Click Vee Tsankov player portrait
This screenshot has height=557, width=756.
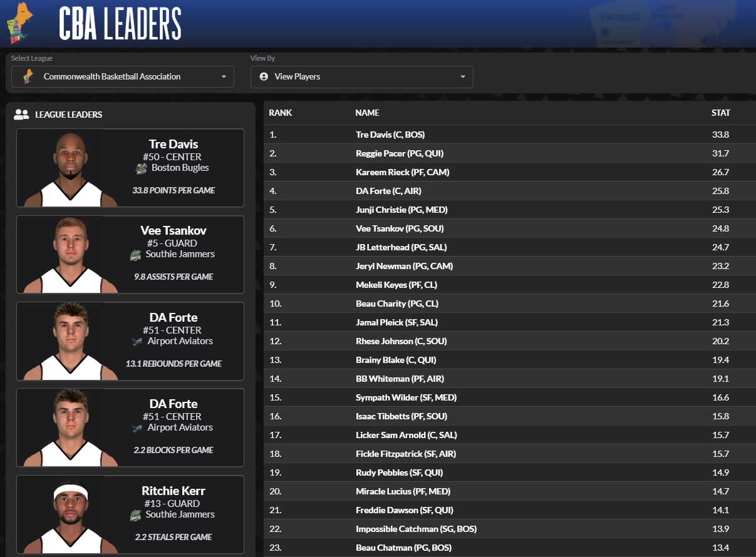(71, 255)
